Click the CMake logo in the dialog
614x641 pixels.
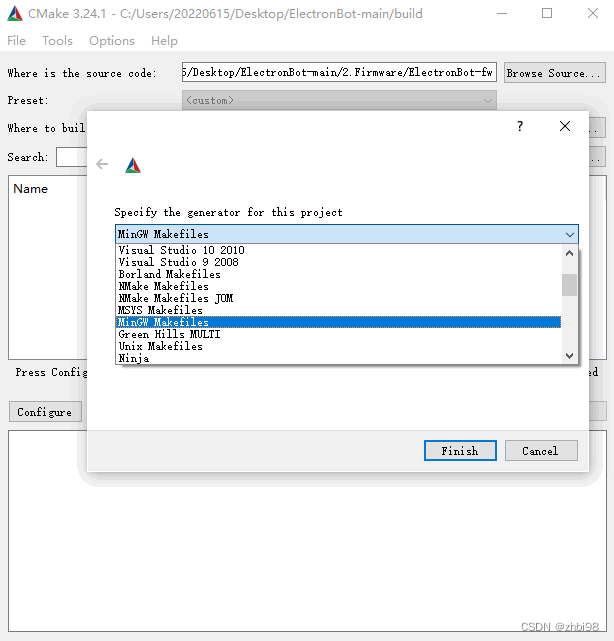click(x=133, y=165)
